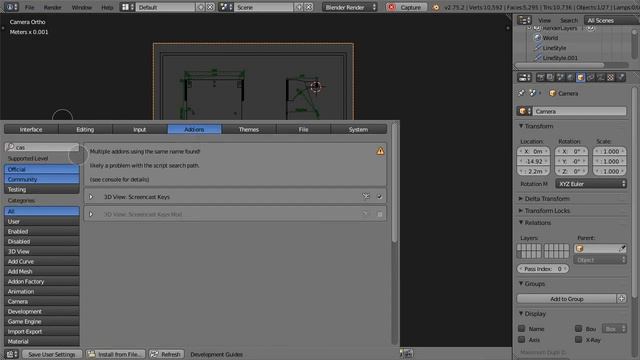Enable X-Ray display checkbox

pos(578,339)
